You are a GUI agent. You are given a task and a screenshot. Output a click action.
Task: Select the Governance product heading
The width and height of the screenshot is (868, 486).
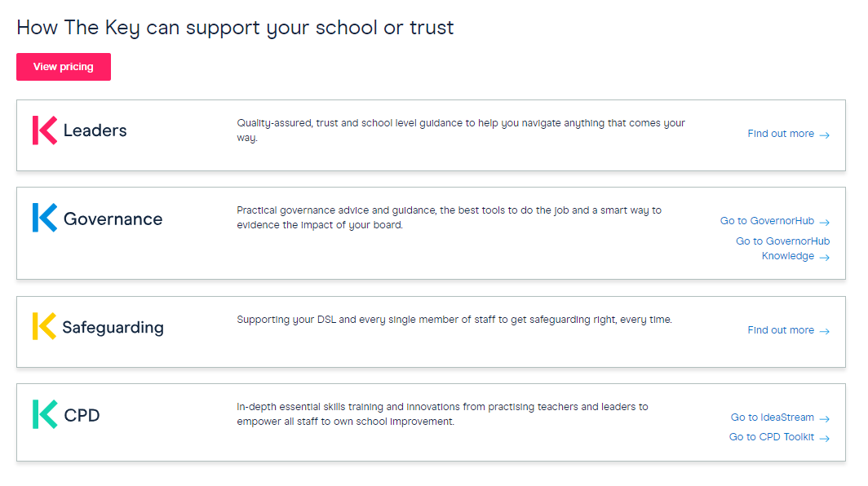click(x=113, y=219)
